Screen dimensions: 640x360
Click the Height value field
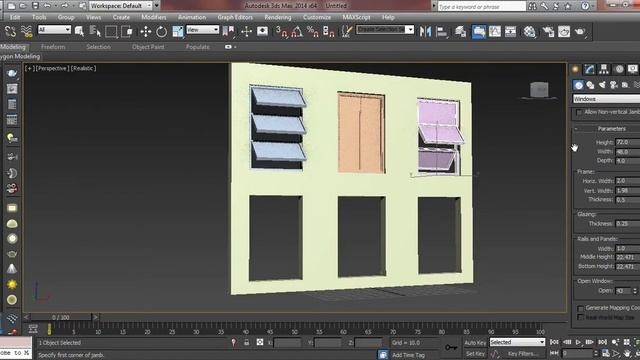click(x=627, y=142)
